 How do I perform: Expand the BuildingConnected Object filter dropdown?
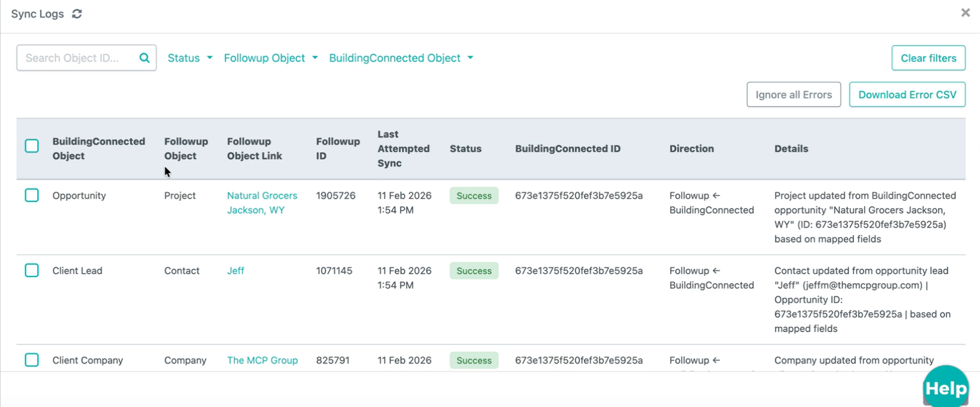point(401,58)
